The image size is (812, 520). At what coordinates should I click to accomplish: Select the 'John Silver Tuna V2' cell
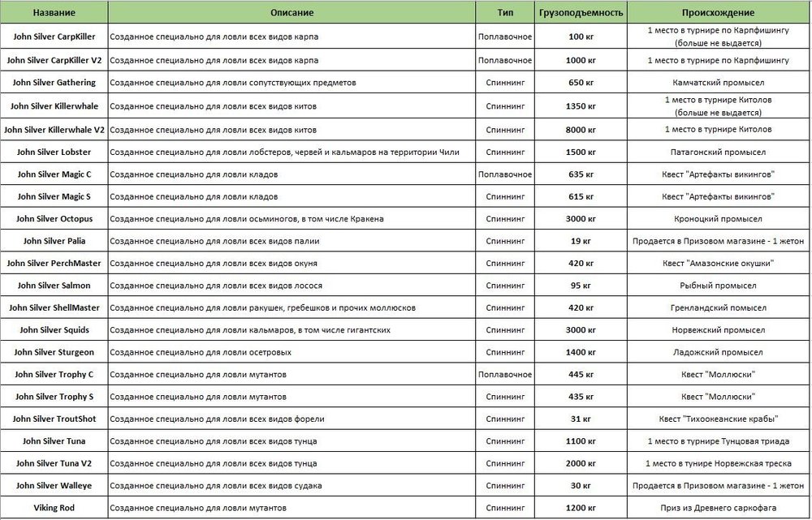click(x=54, y=463)
